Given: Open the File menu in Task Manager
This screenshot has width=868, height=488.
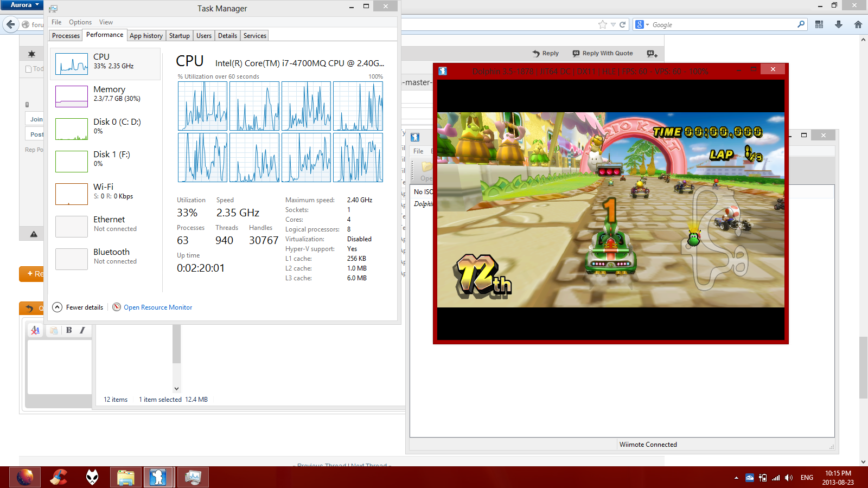Looking at the screenshot, I should [56, 22].
